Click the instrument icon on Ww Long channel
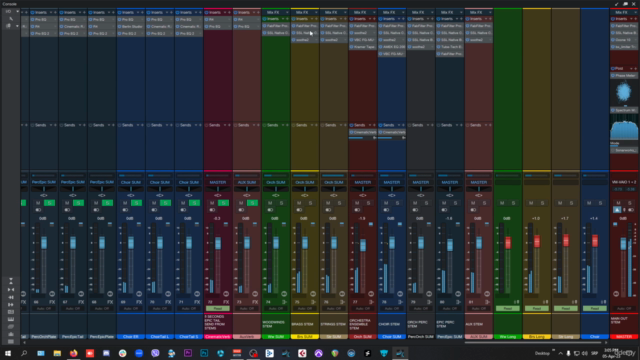 click(516, 302)
